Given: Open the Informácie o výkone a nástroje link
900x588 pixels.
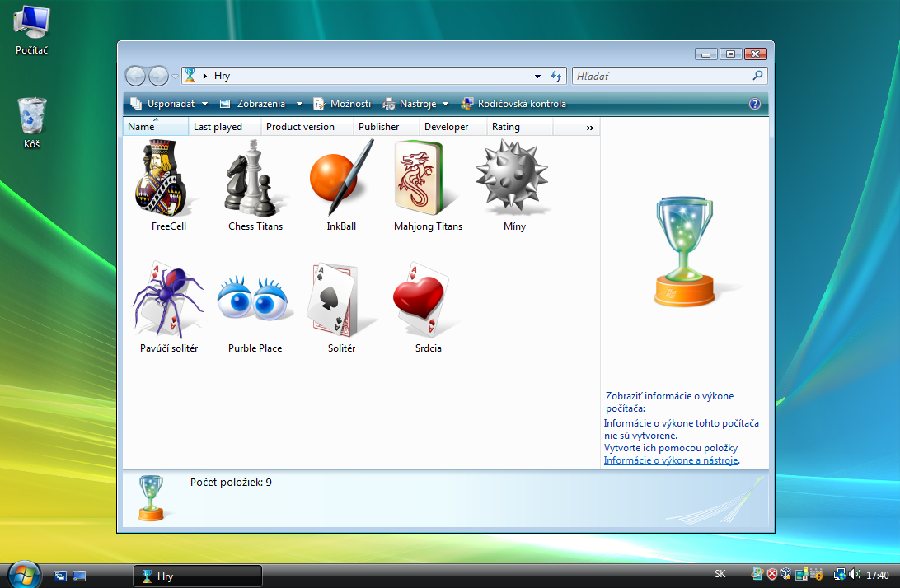Looking at the screenshot, I should (x=670, y=460).
